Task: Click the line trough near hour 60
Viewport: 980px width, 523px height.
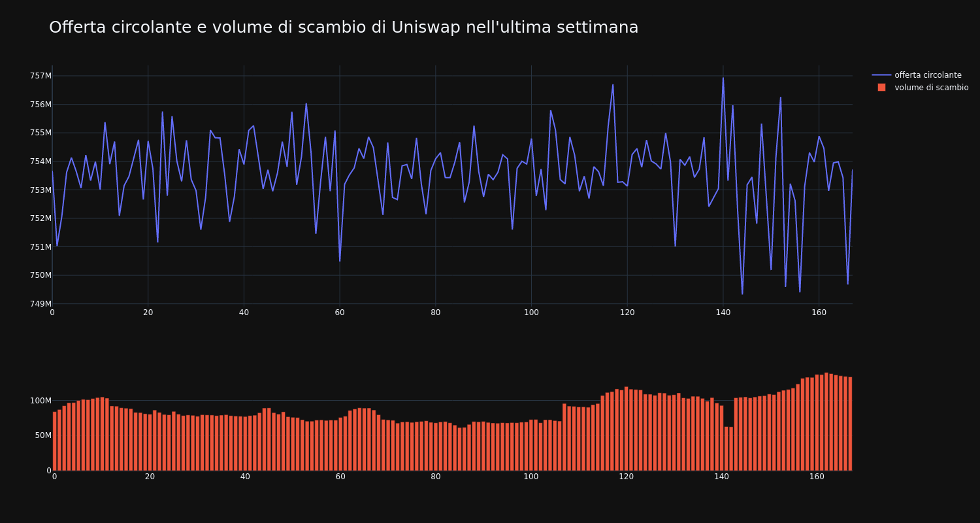Action: (340, 261)
